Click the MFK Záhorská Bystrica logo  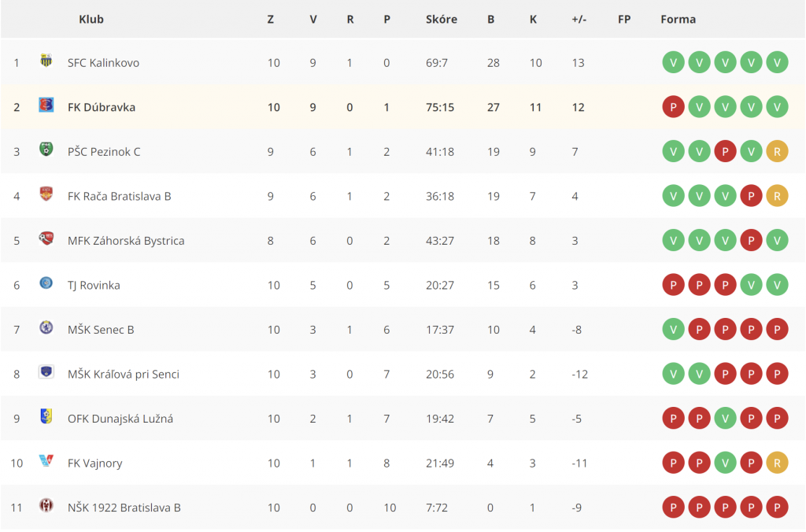(x=46, y=238)
